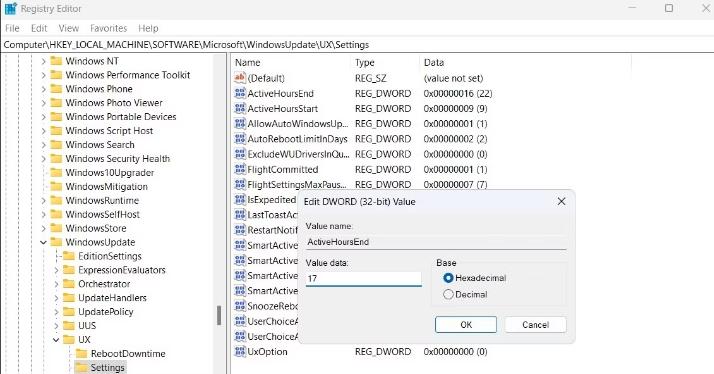Click the RebootDowntime folder icon

point(82,354)
